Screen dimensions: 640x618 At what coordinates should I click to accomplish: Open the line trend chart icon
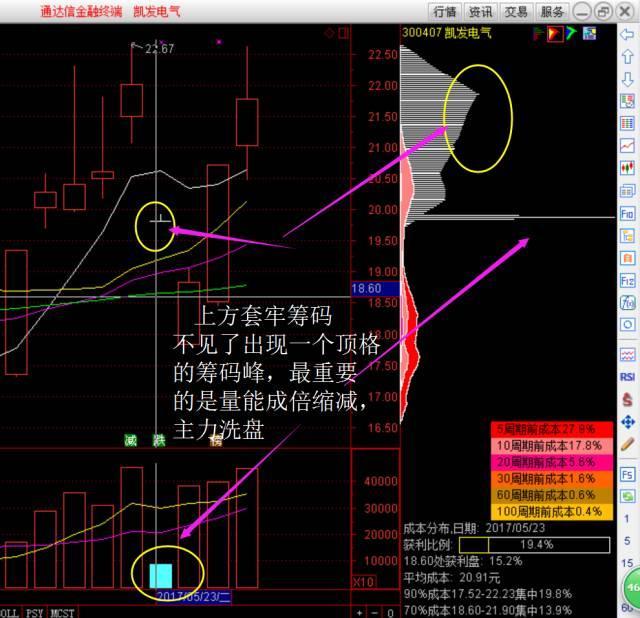[628, 146]
